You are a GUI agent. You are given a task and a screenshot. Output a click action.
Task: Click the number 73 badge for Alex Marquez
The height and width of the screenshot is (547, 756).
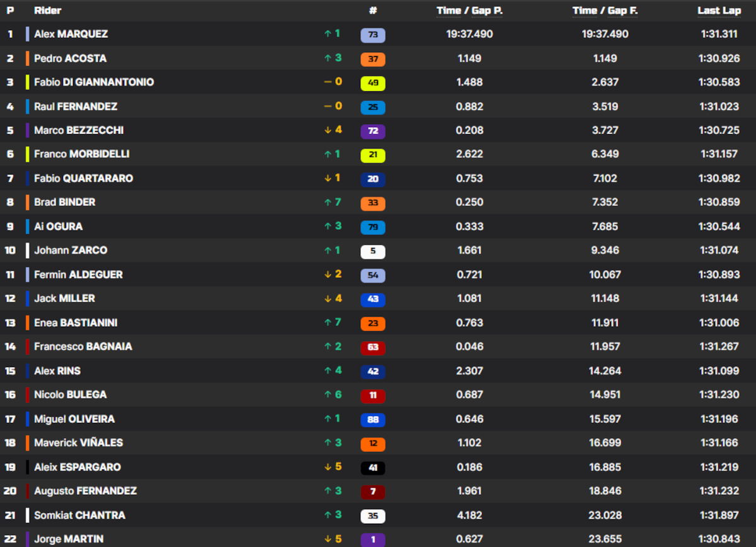(x=372, y=35)
